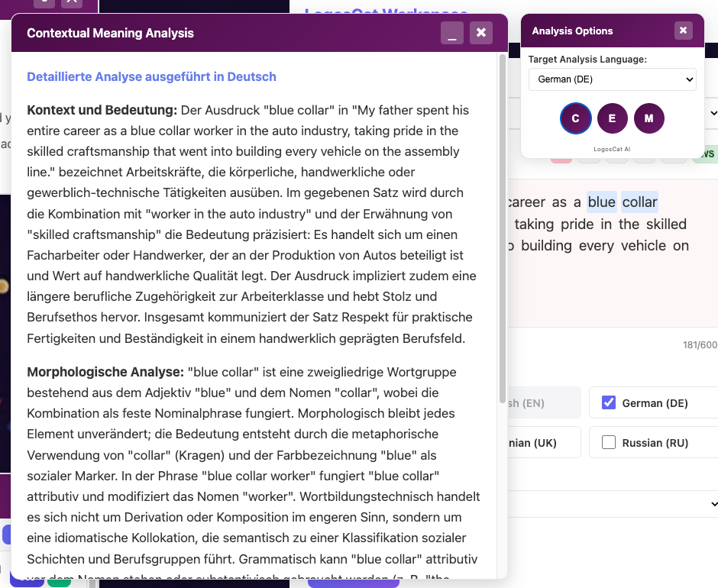
Task: Uncheck the German (DE) checkbox
Action: (609, 402)
